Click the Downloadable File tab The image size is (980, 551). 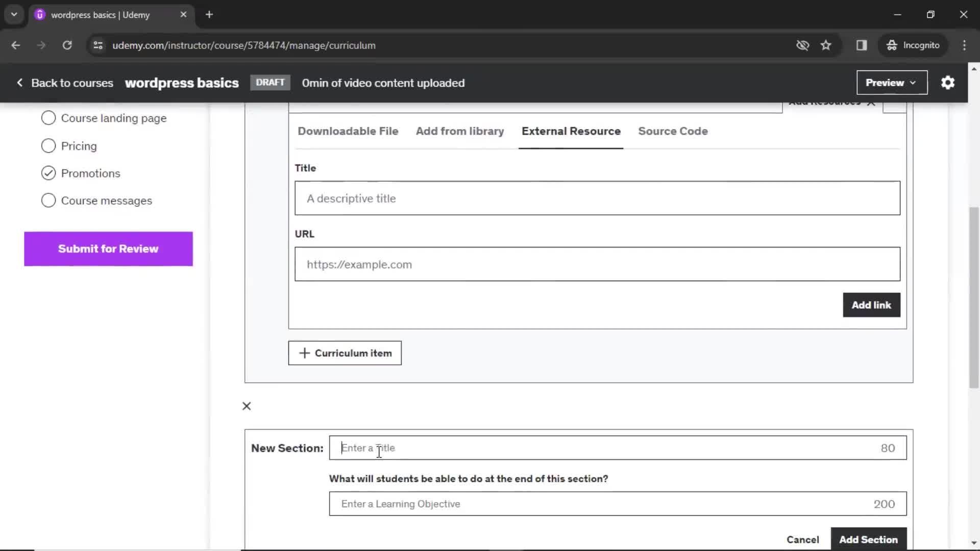click(x=348, y=131)
